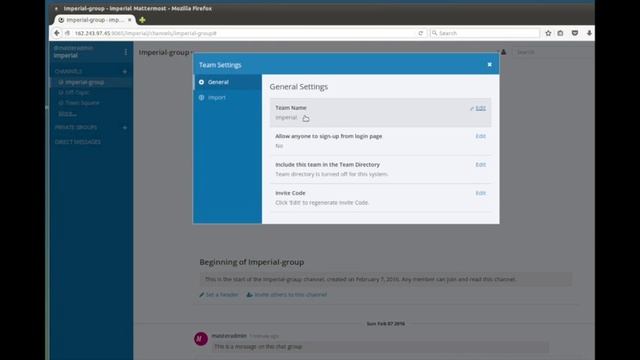Close the Imperial-group browser tab
This screenshot has height=360, width=640.
(x=129, y=20)
